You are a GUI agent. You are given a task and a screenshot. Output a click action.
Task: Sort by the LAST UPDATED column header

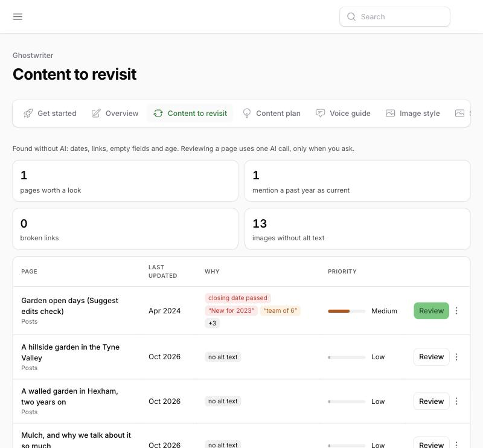(x=162, y=272)
